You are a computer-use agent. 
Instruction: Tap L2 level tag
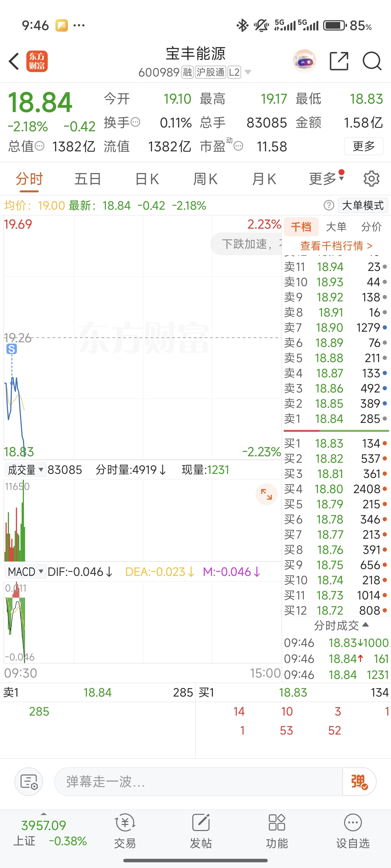pyautogui.click(x=234, y=72)
